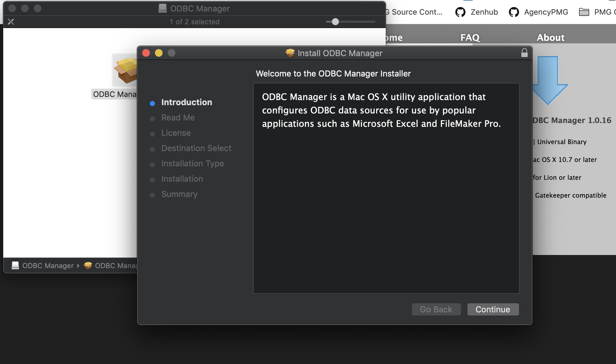Click 'Universal Binary' text on webpage

(x=562, y=142)
